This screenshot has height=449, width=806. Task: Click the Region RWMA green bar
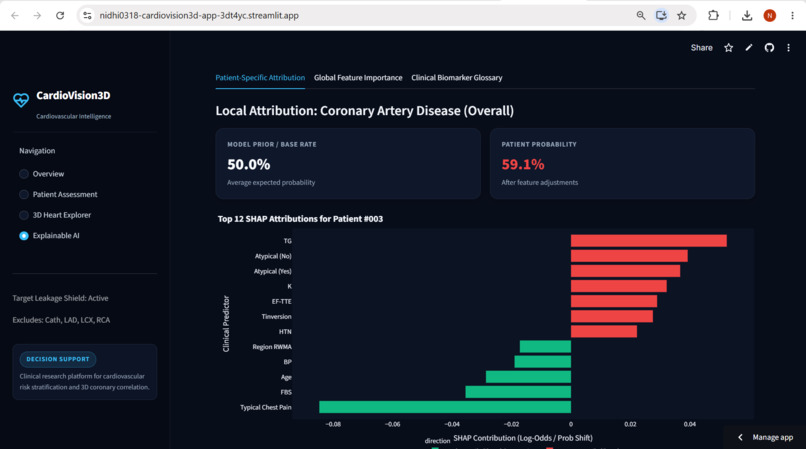(545, 347)
